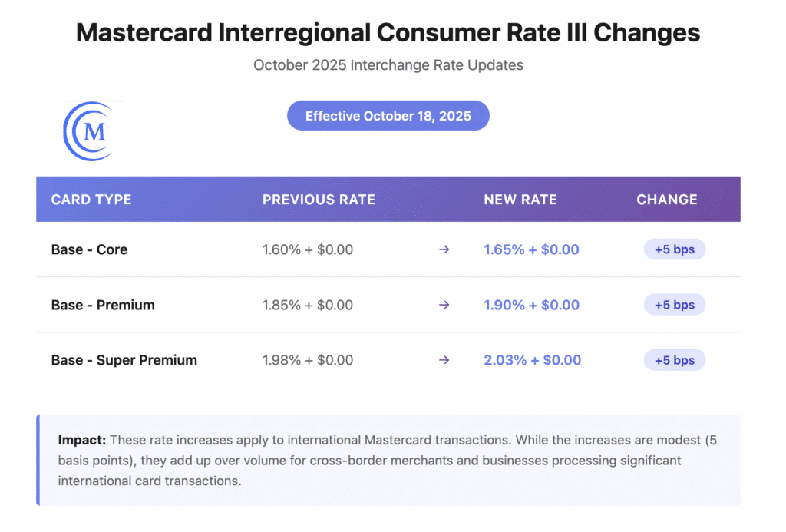Click the new rate 1.65% + $0.00
Image resolution: width=786 pixels, height=532 pixels.
pos(531,249)
